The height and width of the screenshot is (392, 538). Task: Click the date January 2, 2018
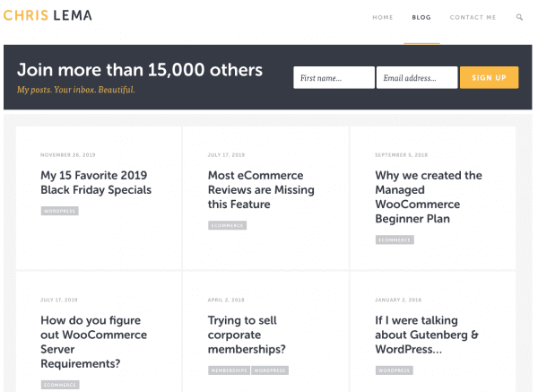tap(398, 300)
